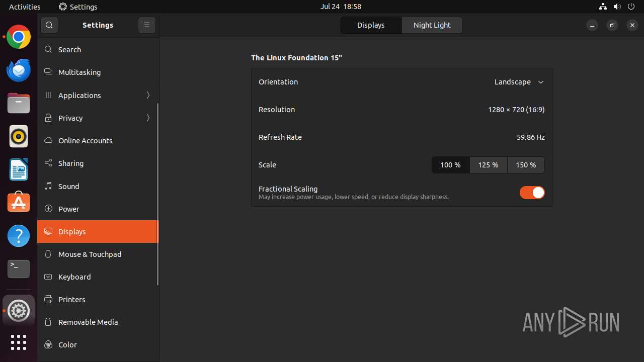
Task: Click the Settings gear dock icon
Action: click(19, 311)
